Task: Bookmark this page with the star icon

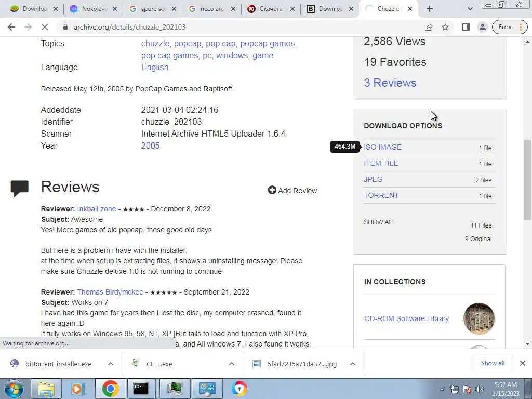Action: click(x=445, y=27)
